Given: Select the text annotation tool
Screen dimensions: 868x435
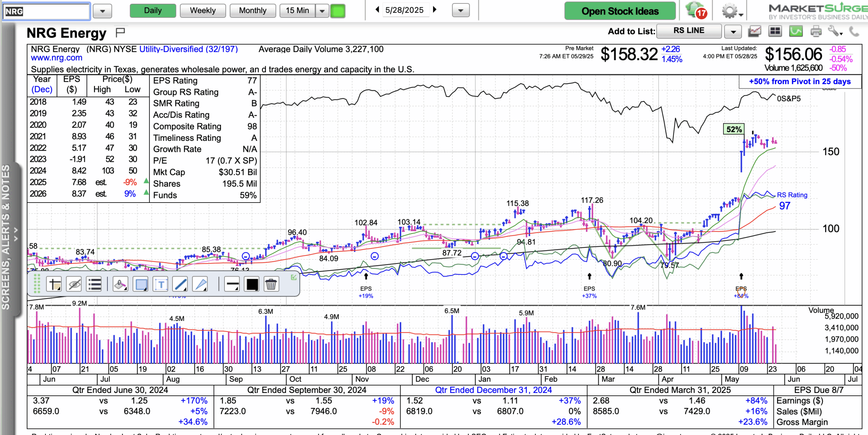Looking at the screenshot, I should 161,284.
